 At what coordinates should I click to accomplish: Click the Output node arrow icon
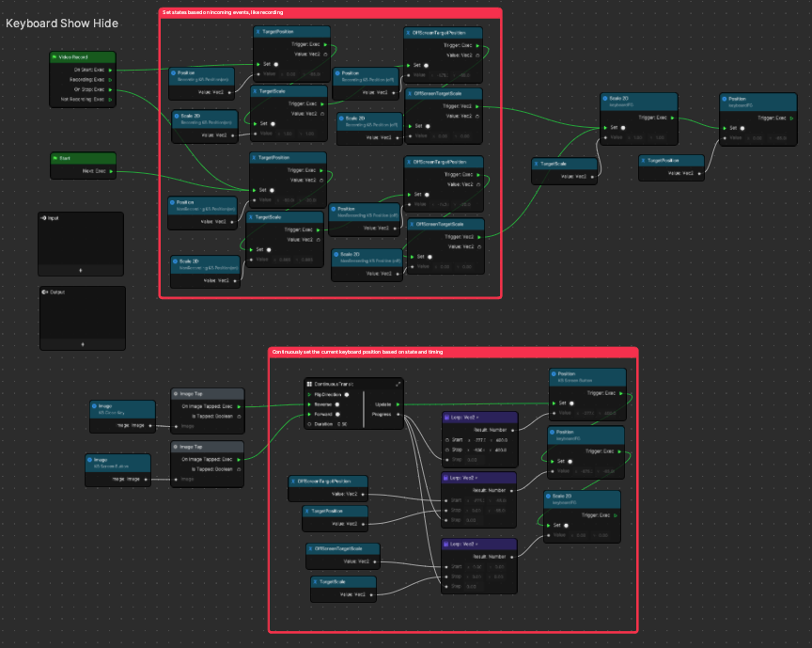(x=45, y=292)
